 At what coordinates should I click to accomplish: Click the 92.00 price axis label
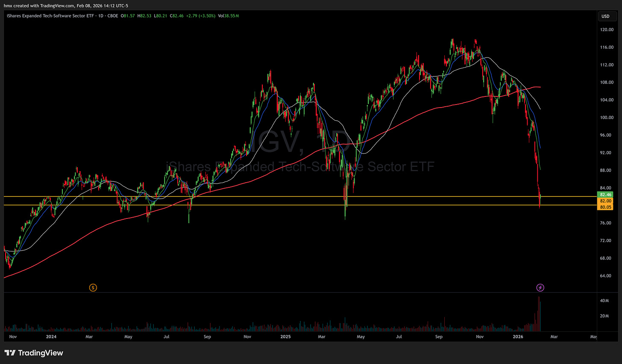point(606,153)
